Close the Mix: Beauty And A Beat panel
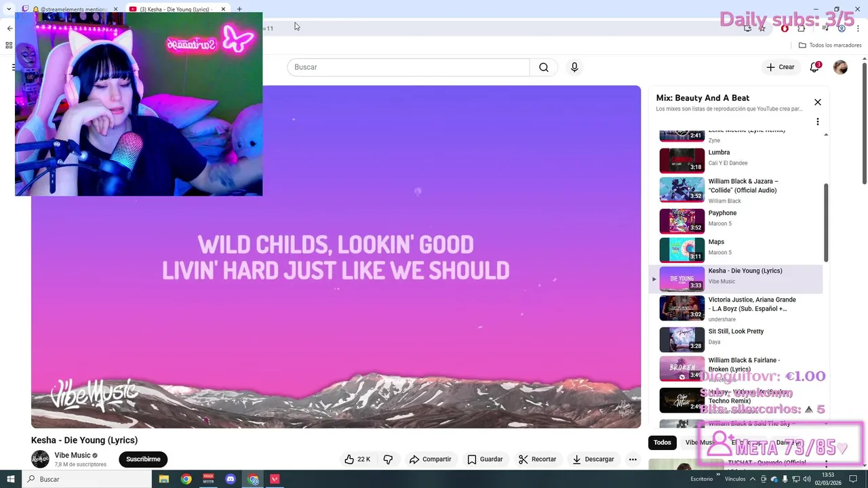 click(818, 102)
